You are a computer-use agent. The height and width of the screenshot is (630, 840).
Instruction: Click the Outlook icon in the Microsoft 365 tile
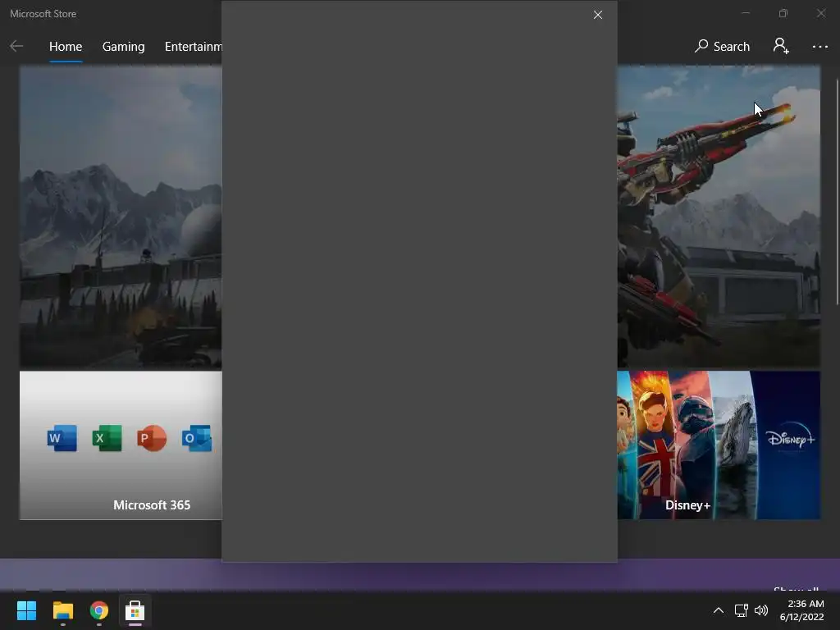click(197, 438)
